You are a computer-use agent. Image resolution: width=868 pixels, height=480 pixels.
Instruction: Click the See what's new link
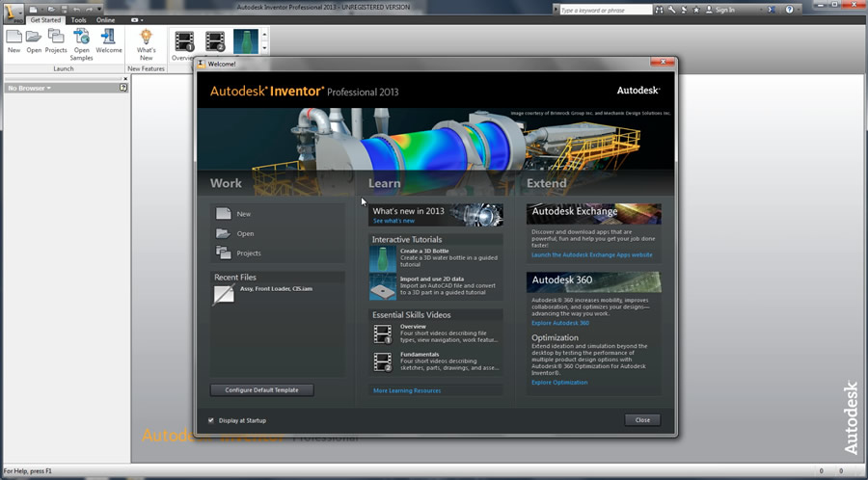[393, 221]
